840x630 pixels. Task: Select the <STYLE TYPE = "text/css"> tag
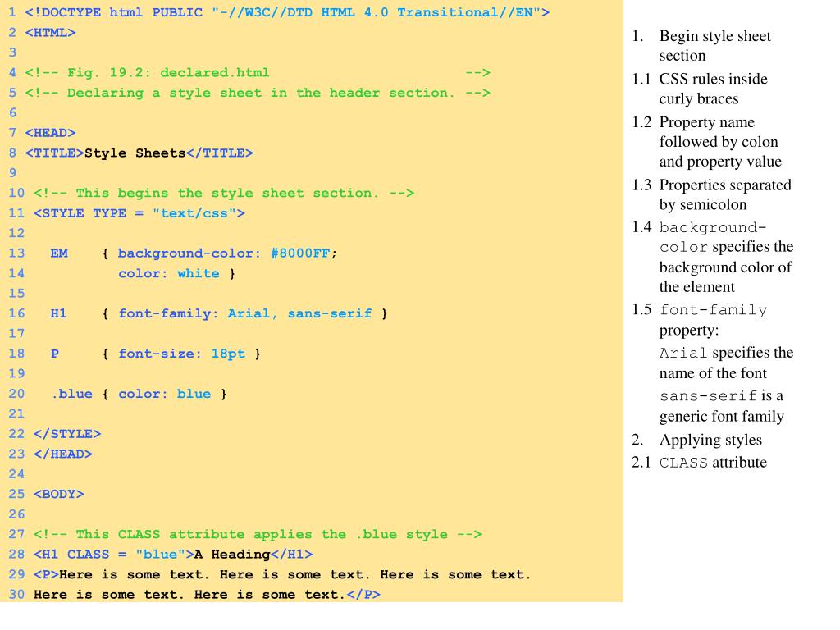(139, 213)
